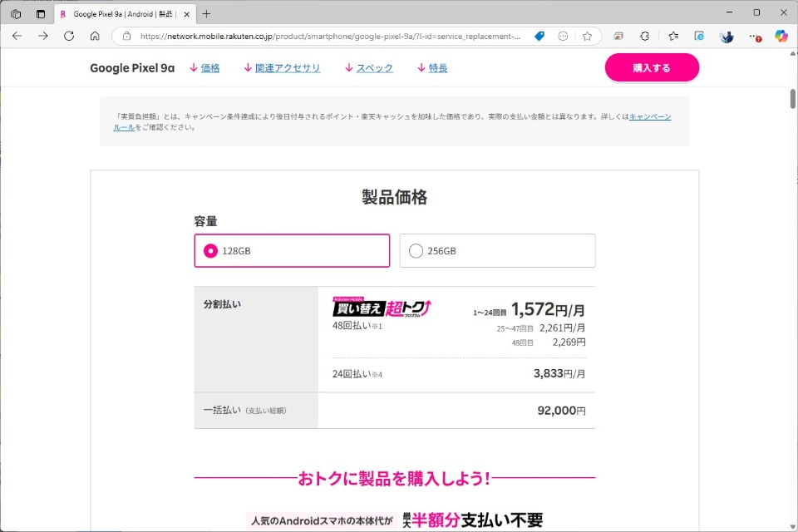Viewport: 798px width, 532px height.
Task: Select the 256GB capacity option
Action: pyautogui.click(x=497, y=250)
